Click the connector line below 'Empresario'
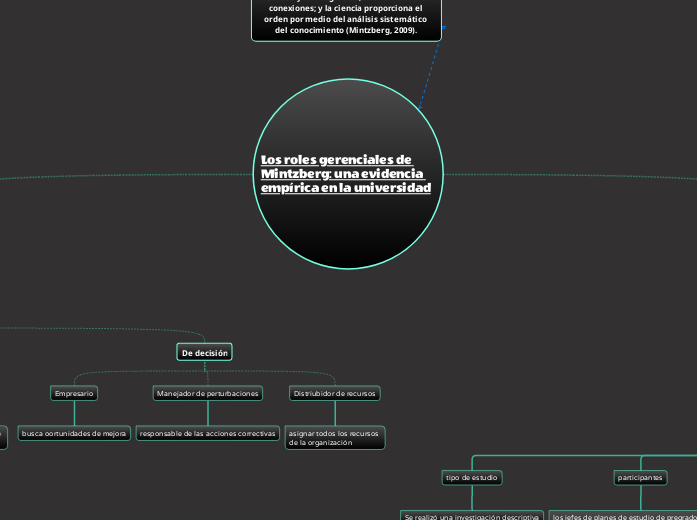Image resolution: width=697 pixels, height=520 pixels. [74, 413]
